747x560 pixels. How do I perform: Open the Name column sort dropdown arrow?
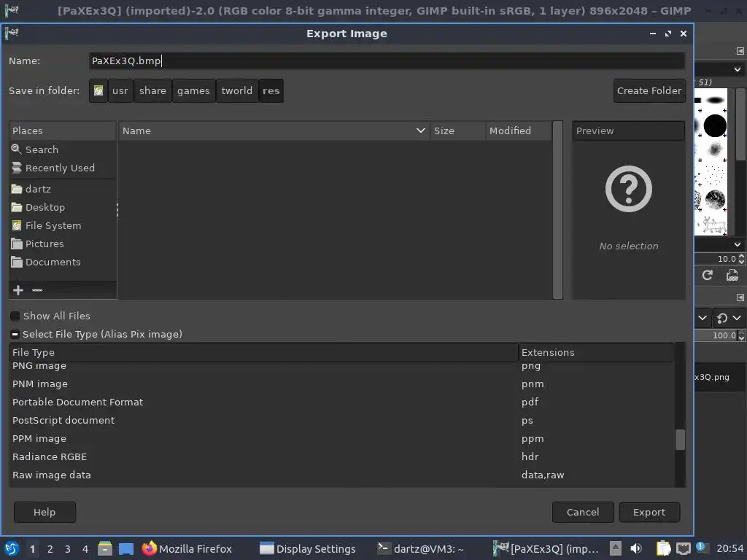click(421, 131)
